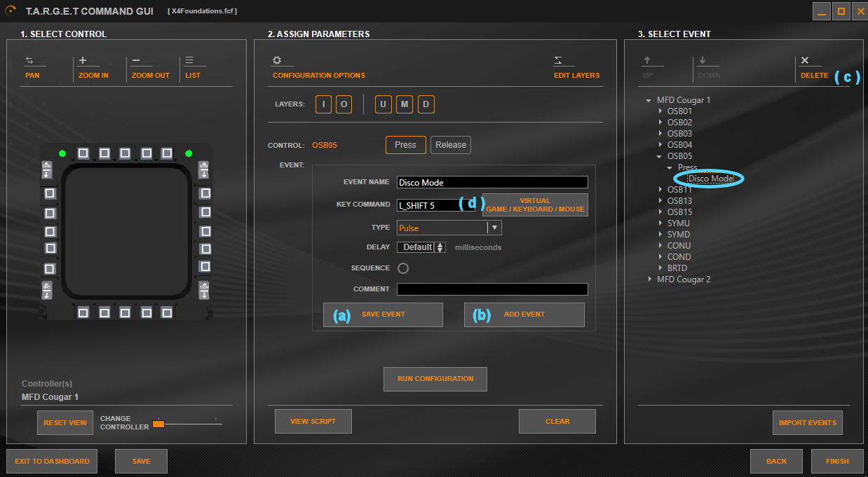Click Run Configuration
The image size is (868, 477).
pyautogui.click(x=435, y=379)
